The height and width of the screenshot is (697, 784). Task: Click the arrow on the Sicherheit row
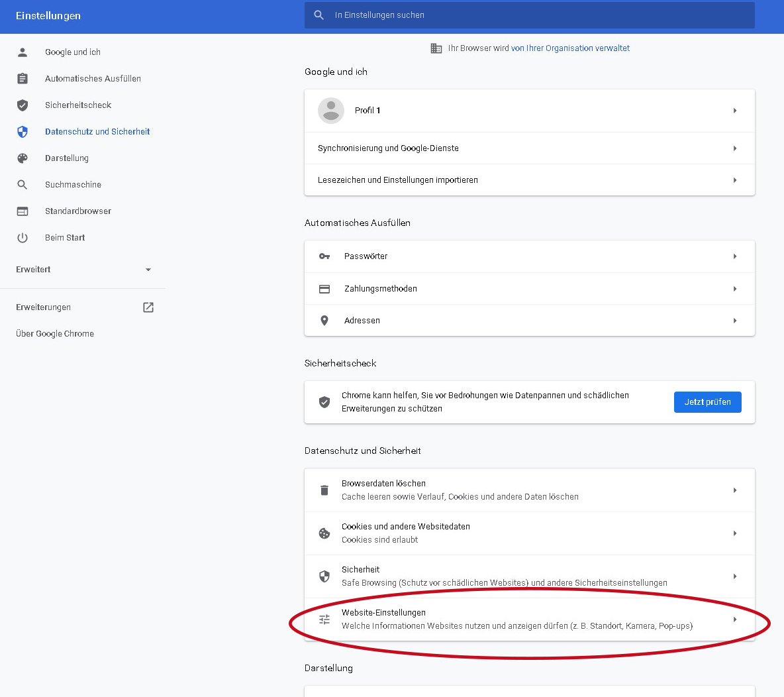point(735,576)
